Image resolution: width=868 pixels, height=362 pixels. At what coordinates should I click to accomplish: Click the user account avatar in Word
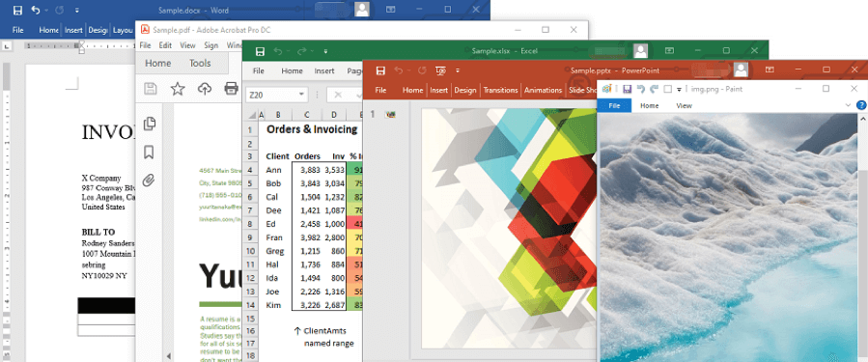tap(362, 10)
